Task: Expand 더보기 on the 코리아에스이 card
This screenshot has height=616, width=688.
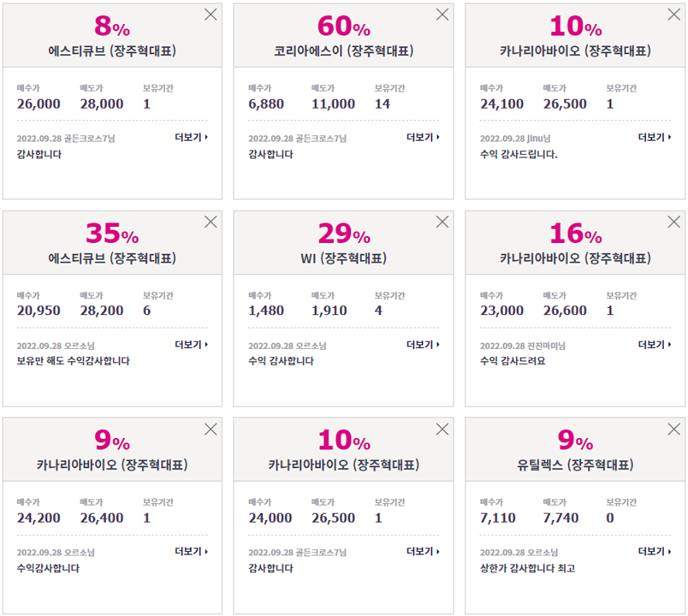Action: click(423, 138)
